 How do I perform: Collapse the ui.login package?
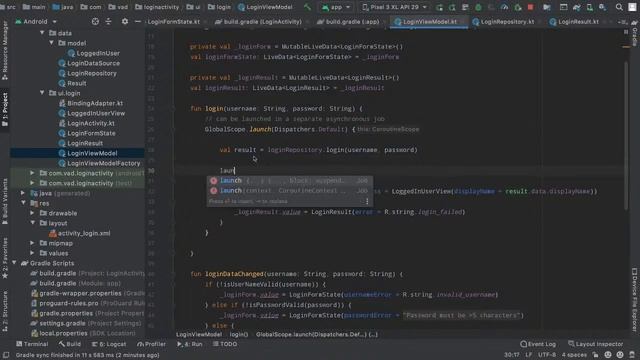(42, 93)
